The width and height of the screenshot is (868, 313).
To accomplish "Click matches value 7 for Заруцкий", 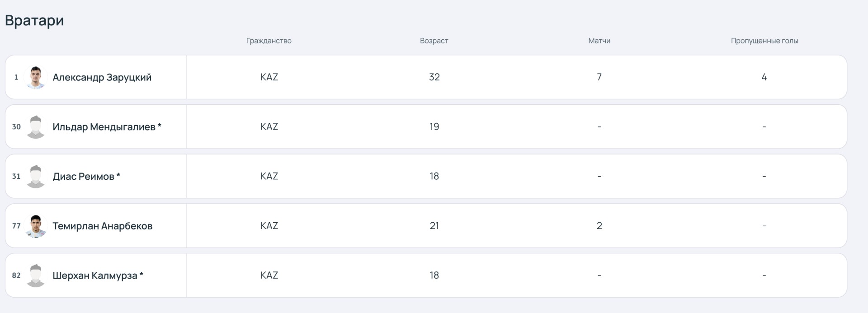I will (599, 77).
